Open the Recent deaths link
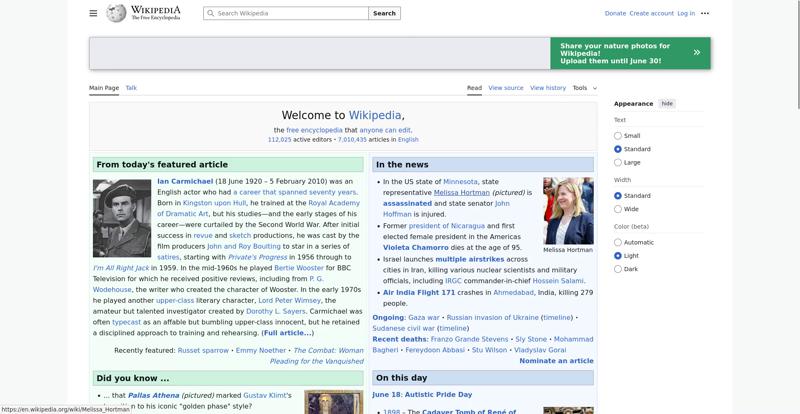The height and width of the screenshot is (414, 800). point(399,339)
